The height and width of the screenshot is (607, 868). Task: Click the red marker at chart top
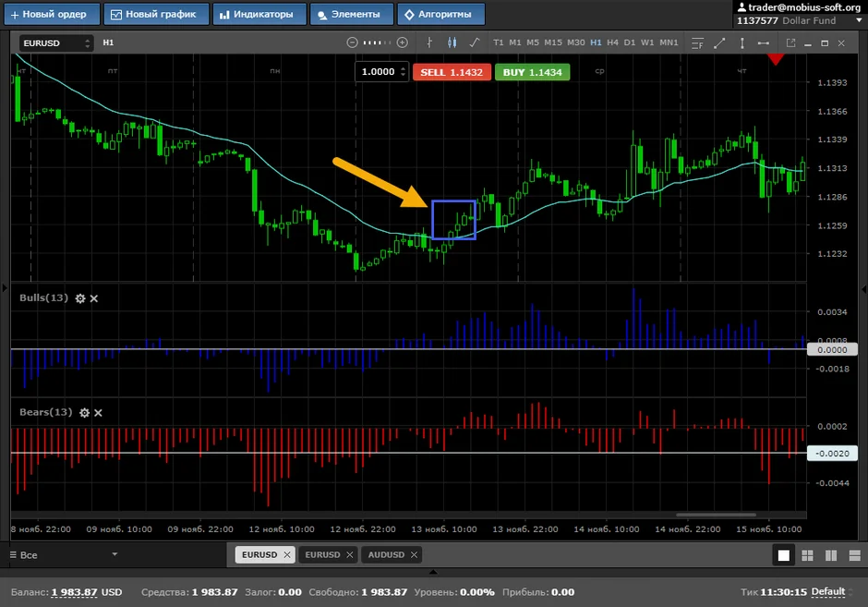tap(776, 59)
